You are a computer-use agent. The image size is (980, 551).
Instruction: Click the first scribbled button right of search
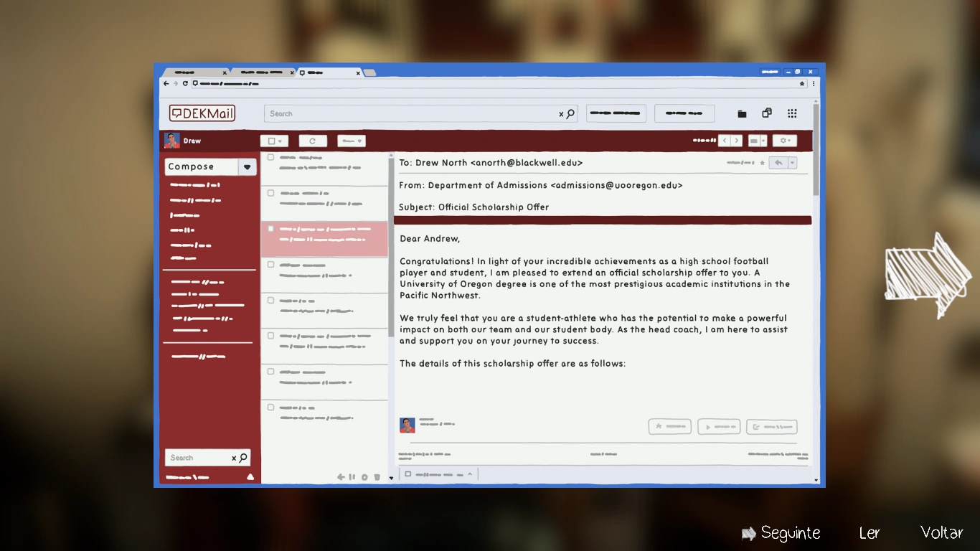coord(616,113)
